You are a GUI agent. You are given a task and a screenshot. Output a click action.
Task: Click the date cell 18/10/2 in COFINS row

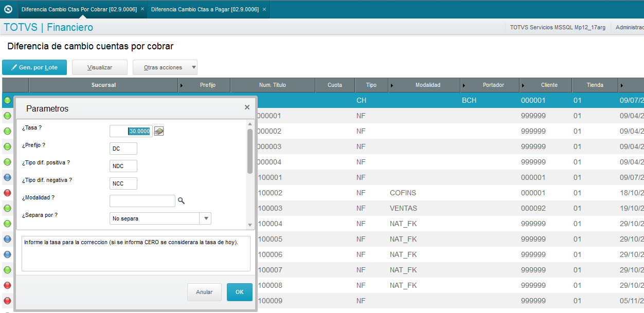(x=632, y=193)
